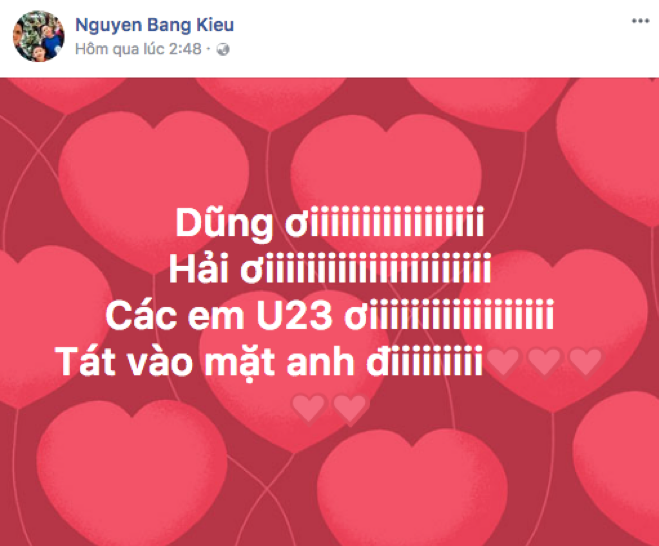Click the word 'Dũng' in the post
Image resolution: width=659 pixels, height=546 pixels.
click(224, 224)
